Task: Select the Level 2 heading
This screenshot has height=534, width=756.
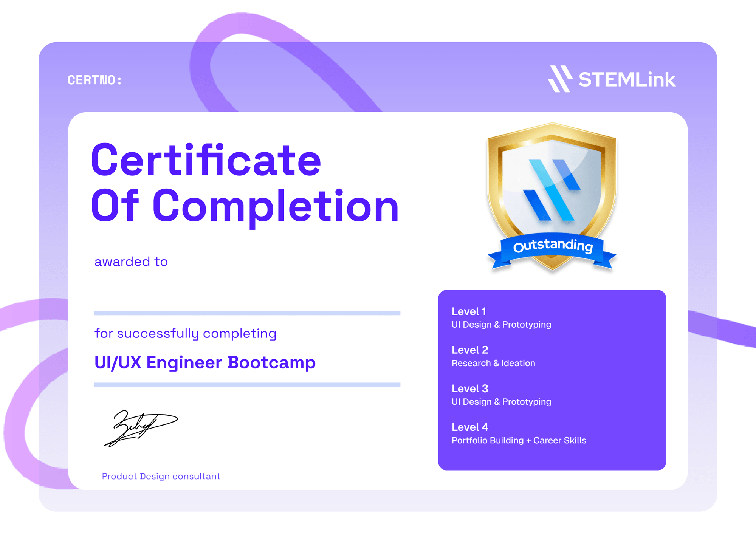Action: (470, 350)
